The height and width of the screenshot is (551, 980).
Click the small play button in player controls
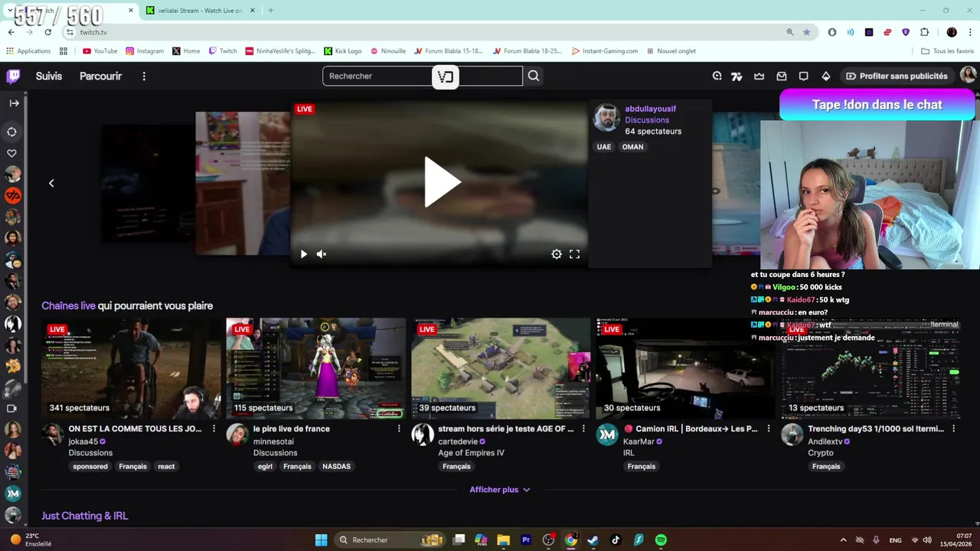[303, 254]
